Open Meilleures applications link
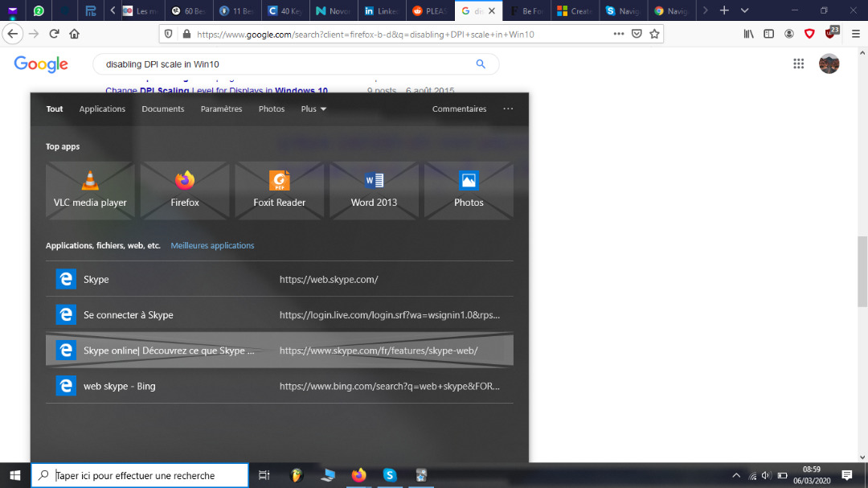The width and height of the screenshot is (868, 488). click(212, 245)
